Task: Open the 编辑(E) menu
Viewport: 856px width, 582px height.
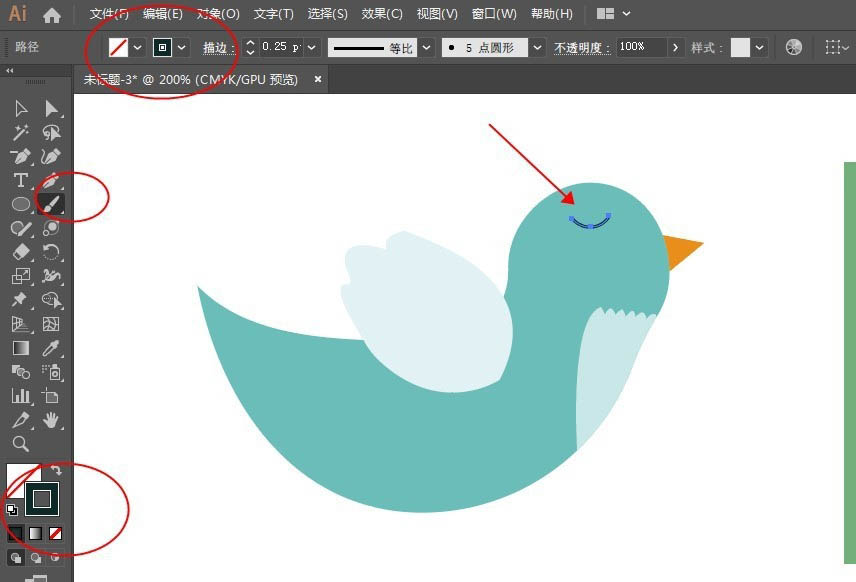Action: click(x=163, y=14)
